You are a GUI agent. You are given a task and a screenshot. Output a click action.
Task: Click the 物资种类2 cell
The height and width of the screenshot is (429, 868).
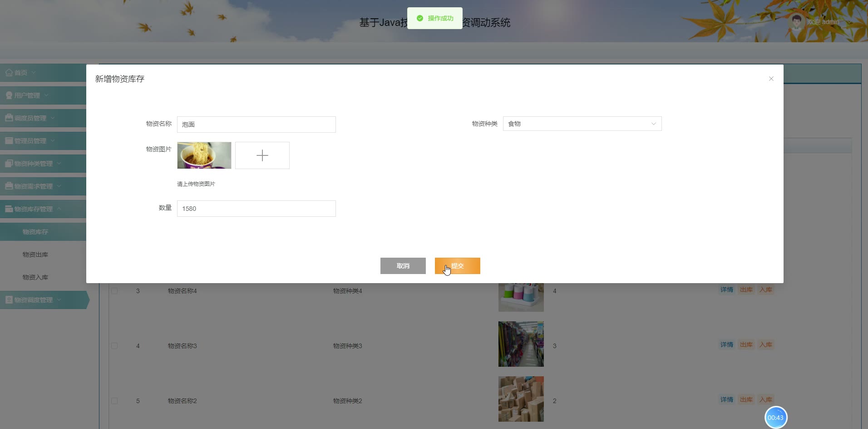pos(348,401)
